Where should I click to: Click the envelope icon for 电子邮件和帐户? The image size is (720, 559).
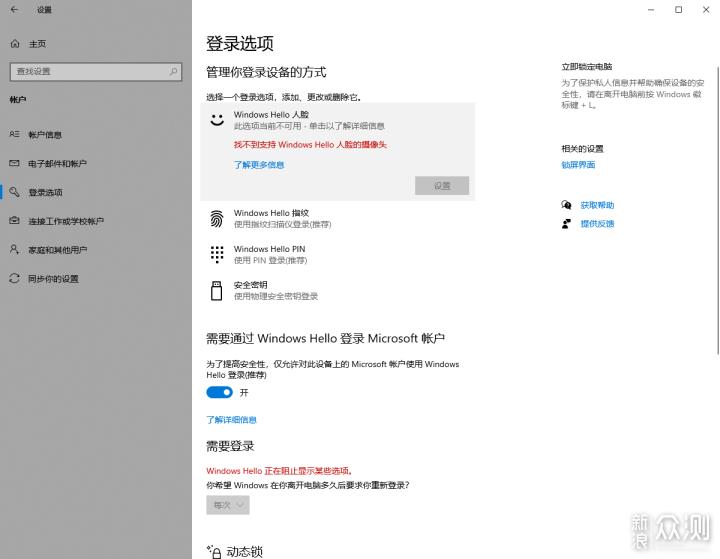point(14,163)
